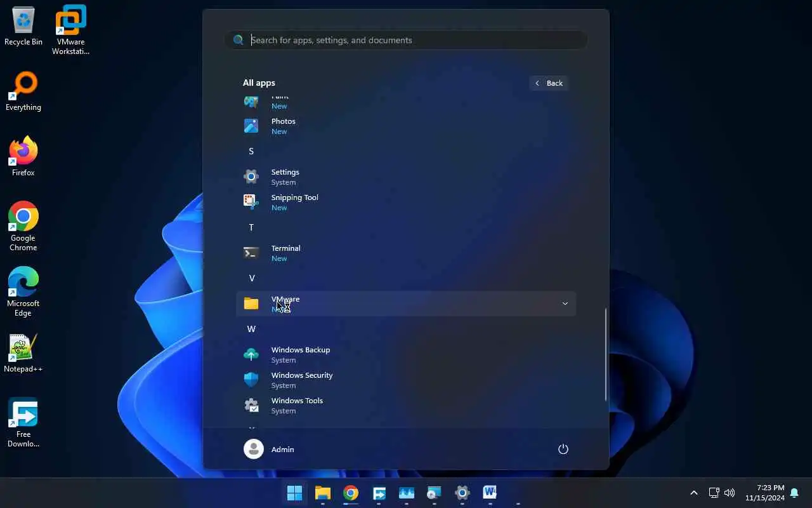The image size is (812, 508).
Task: Click the 'Admin' account name
Action: 282,450
